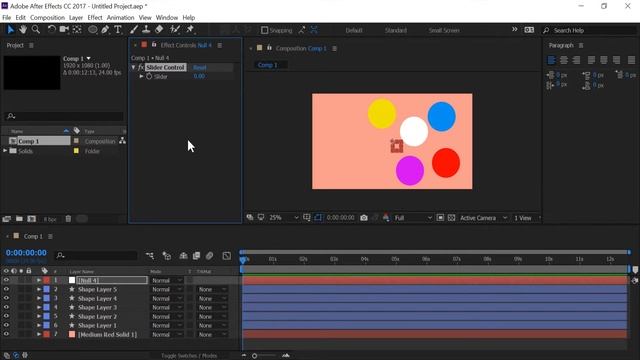Screen dimensions: 640x360
Task: Toggle the Snapping checkbox
Action: (x=264, y=30)
